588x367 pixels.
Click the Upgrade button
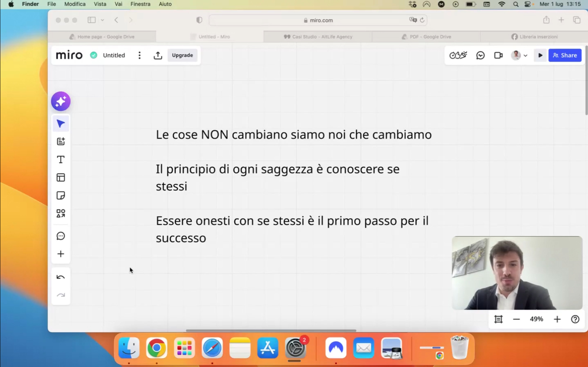[x=182, y=55]
